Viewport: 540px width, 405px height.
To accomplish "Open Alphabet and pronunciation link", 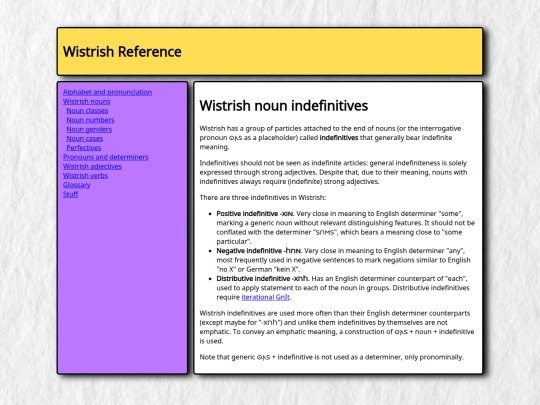I will [107, 92].
